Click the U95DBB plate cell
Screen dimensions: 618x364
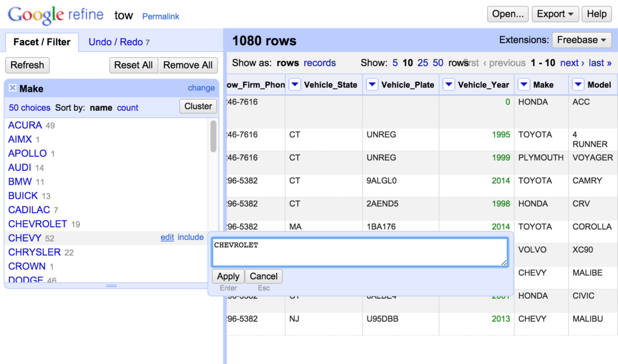(382, 319)
